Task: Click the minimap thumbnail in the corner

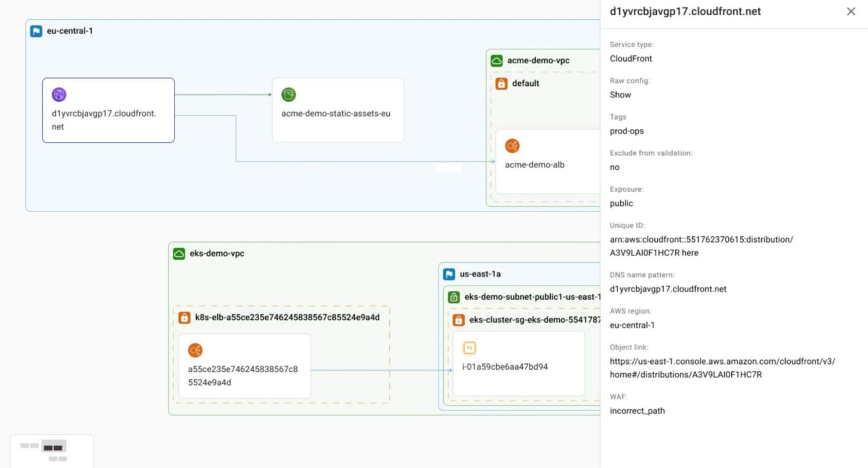Action: [x=51, y=451]
